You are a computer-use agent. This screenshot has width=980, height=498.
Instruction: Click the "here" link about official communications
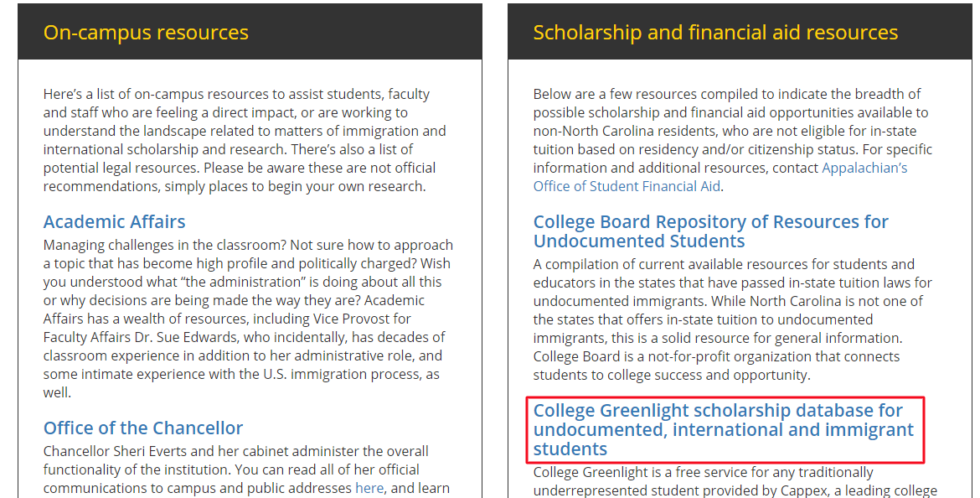point(369,488)
